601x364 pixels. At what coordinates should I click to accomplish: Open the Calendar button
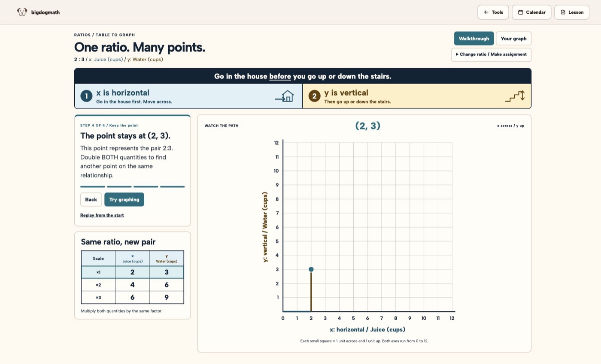coord(531,12)
